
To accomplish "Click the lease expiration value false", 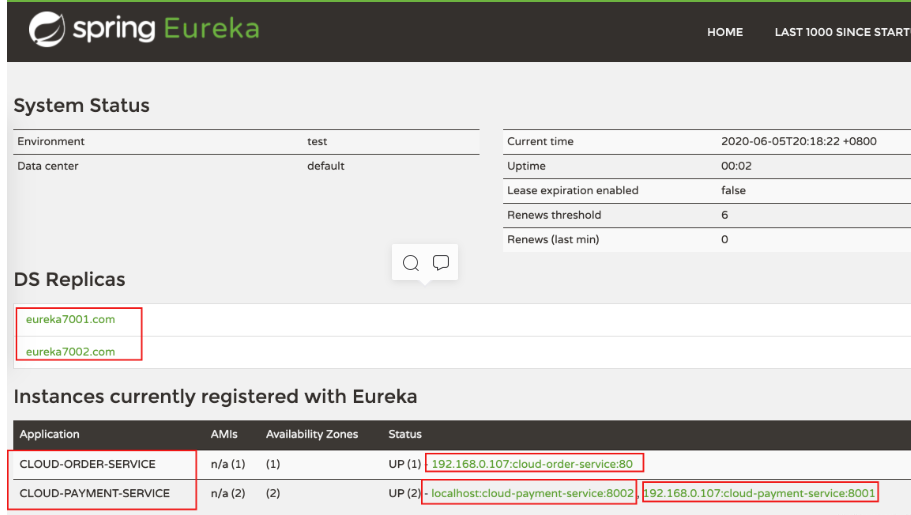I will point(733,190).
